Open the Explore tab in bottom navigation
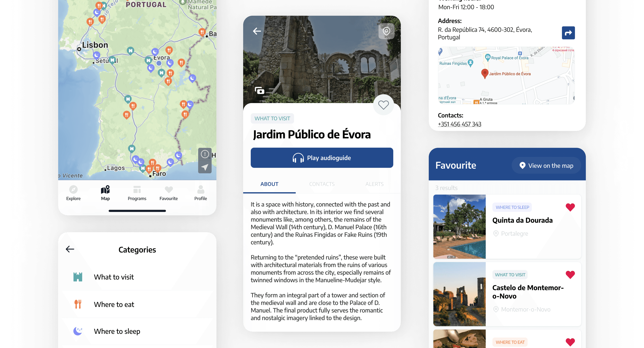The image size is (644, 348). 73,193
